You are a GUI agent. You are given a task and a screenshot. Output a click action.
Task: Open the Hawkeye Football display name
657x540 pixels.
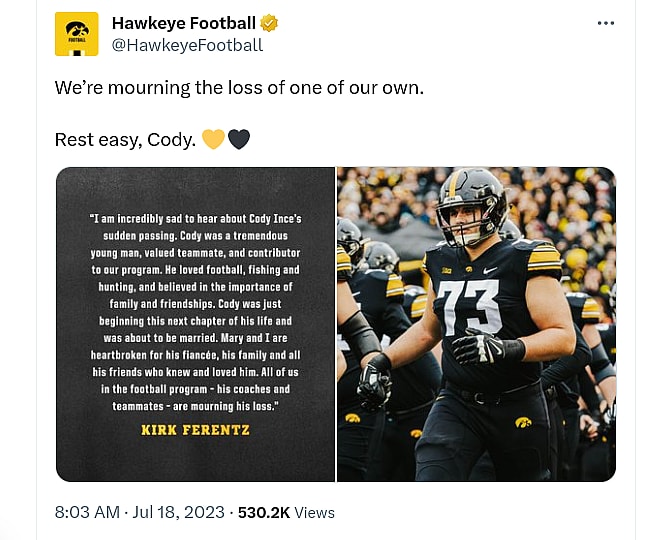(184, 23)
